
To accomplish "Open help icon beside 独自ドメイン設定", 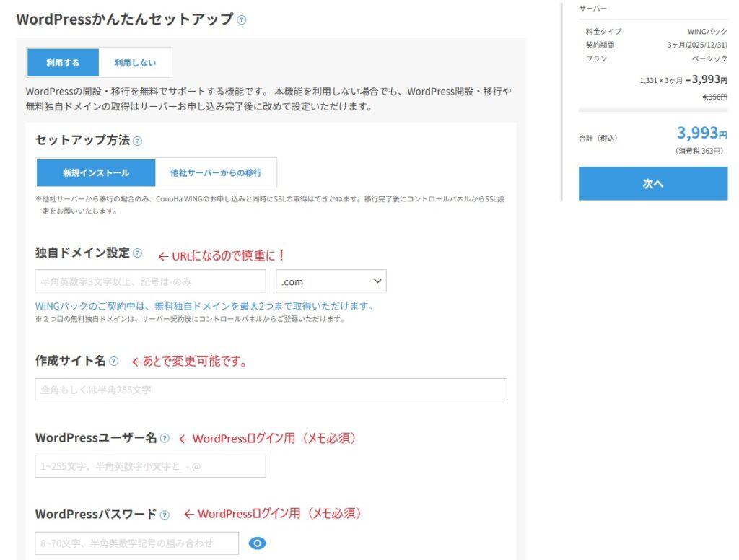I will [137, 253].
